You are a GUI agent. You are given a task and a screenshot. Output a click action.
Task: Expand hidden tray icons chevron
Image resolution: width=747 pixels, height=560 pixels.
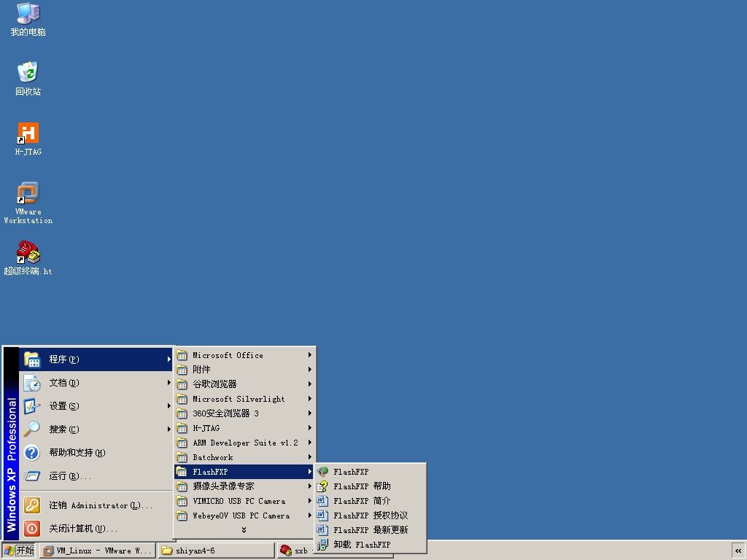tap(738, 551)
